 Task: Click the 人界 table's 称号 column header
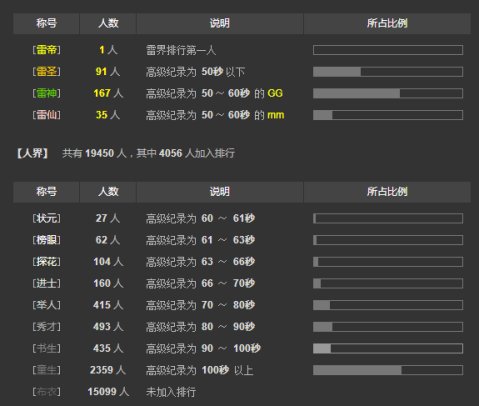point(46,192)
